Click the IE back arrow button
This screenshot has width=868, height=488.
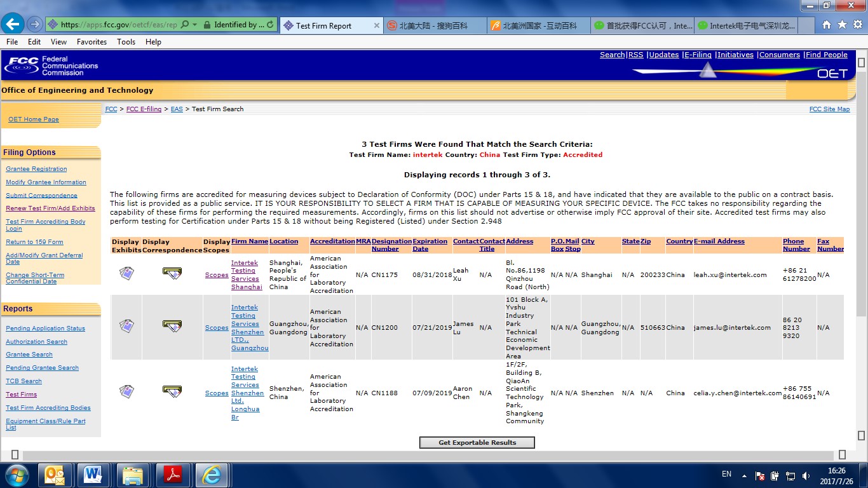13,24
